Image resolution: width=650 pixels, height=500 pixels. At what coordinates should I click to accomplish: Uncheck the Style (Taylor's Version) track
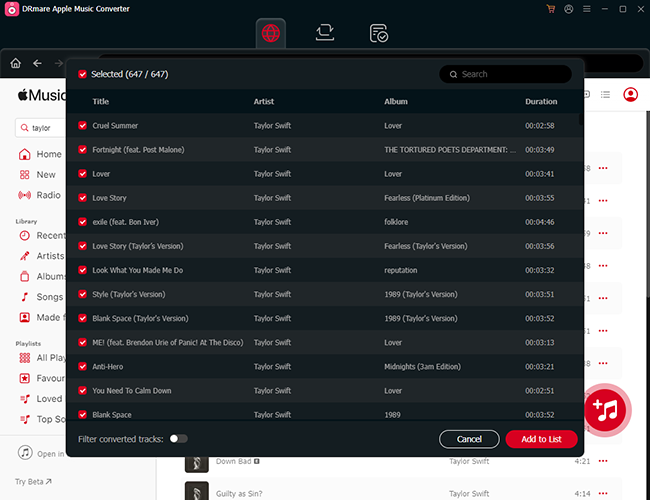point(82,294)
